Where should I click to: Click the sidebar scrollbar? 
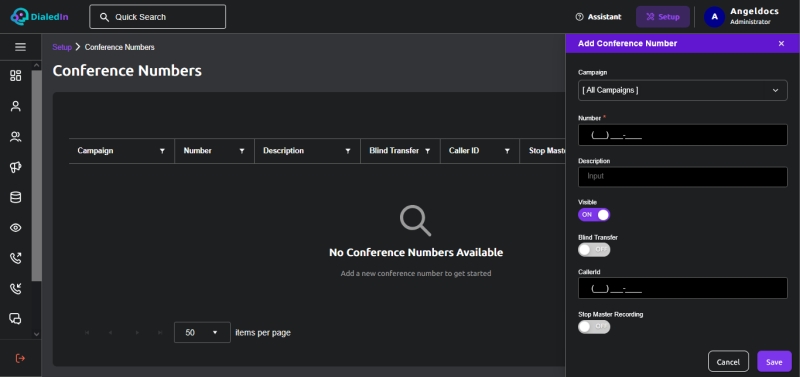click(x=36, y=175)
